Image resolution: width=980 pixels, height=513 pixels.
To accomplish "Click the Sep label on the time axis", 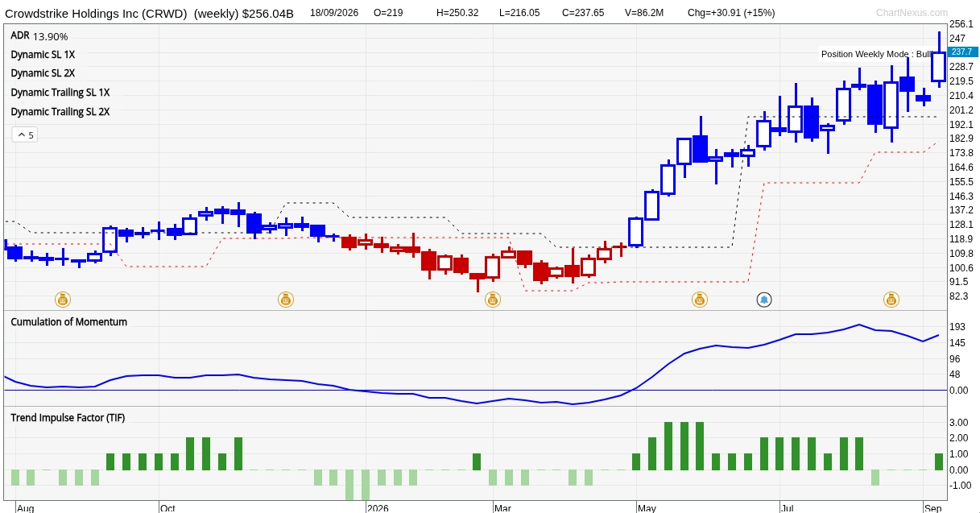I will click(932, 508).
